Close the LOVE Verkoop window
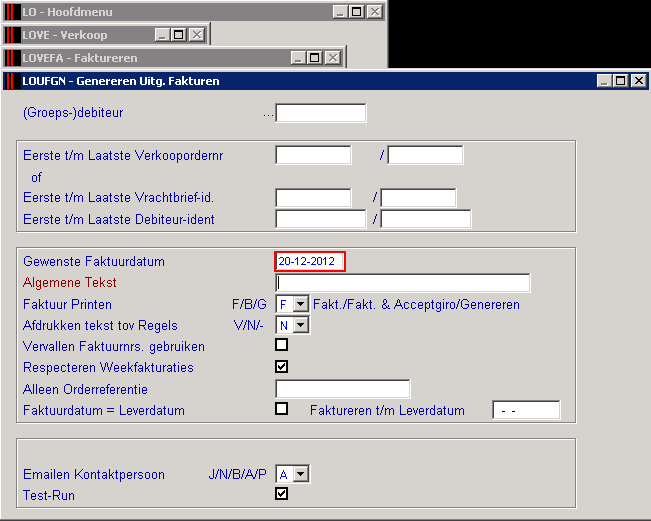This screenshot has height=521, width=651. click(x=197, y=34)
